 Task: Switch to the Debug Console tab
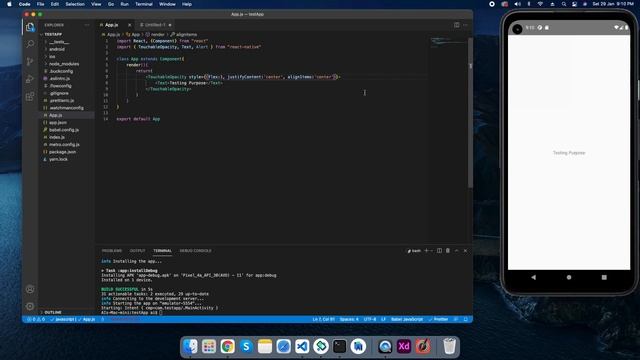[196, 251]
